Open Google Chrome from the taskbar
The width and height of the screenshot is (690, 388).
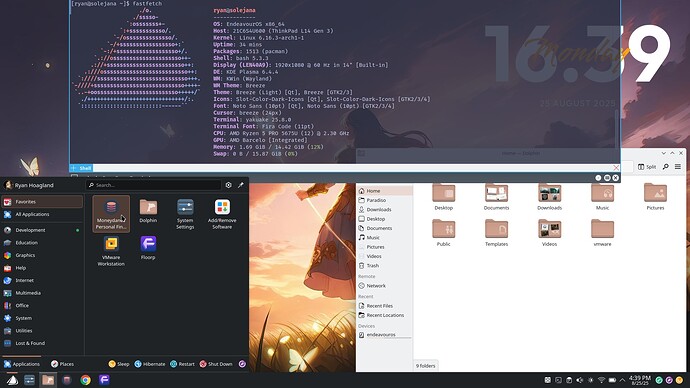click(x=85, y=380)
